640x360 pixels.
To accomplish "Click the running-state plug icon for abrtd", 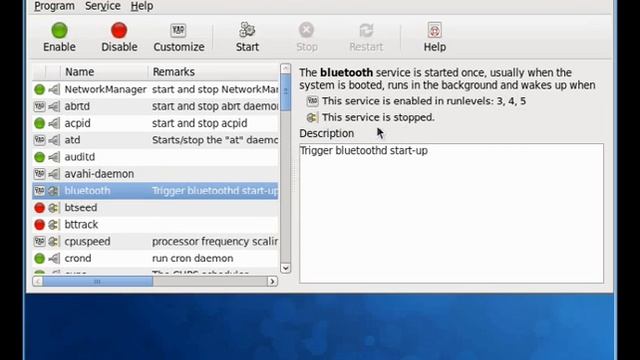I will click(x=54, y=106).
